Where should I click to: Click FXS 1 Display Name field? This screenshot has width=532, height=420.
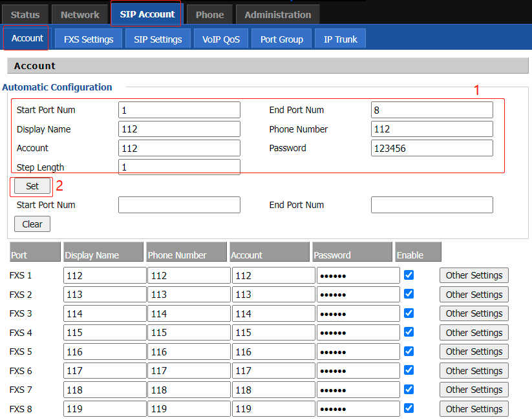click(105, 275)
